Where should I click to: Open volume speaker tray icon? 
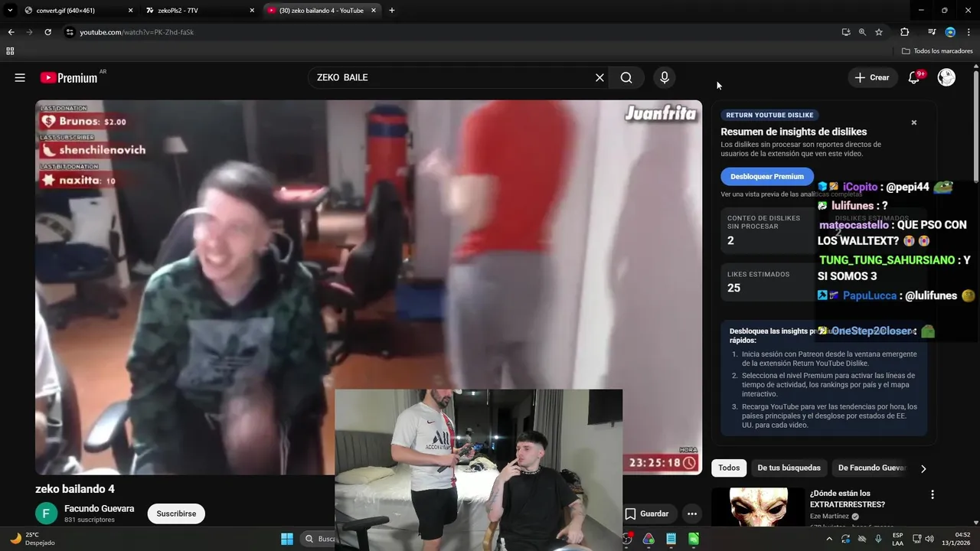click(x=929, y=539)
